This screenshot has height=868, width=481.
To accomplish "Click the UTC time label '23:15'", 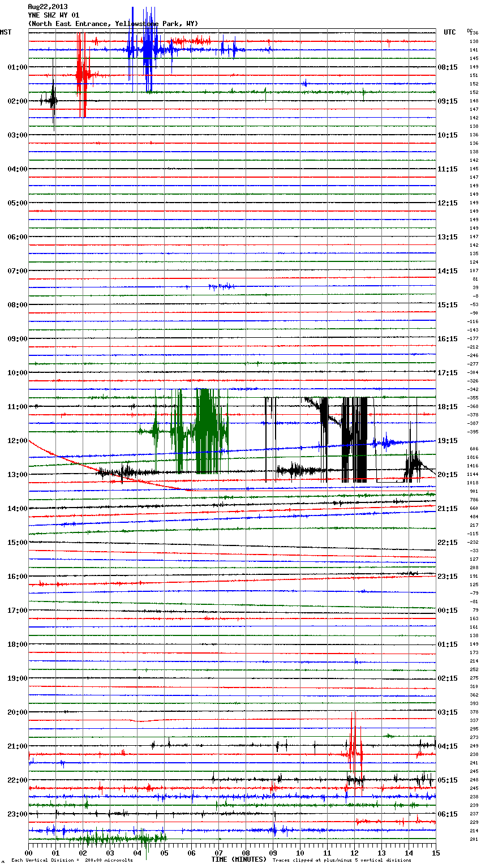I will [x=448, y=577].
